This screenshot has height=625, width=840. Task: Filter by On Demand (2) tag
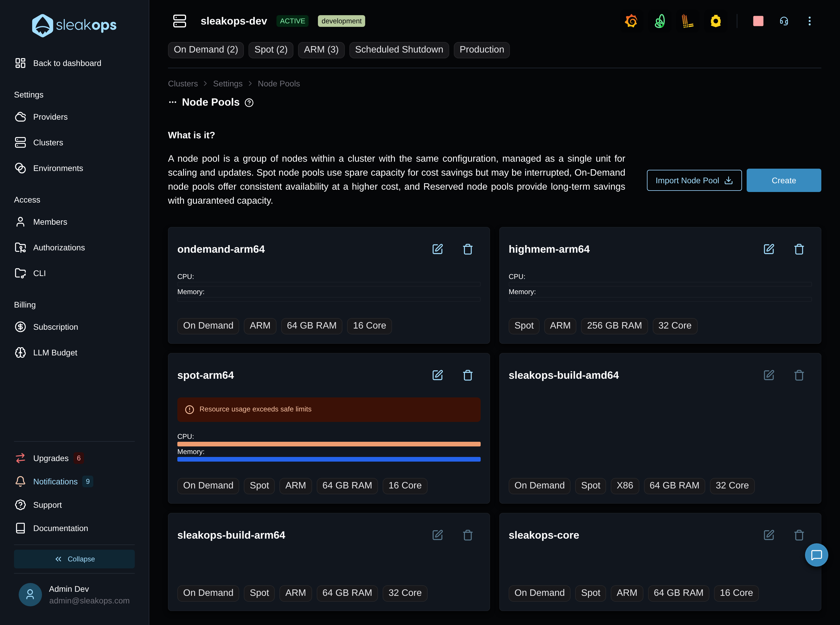pos(206,50)
